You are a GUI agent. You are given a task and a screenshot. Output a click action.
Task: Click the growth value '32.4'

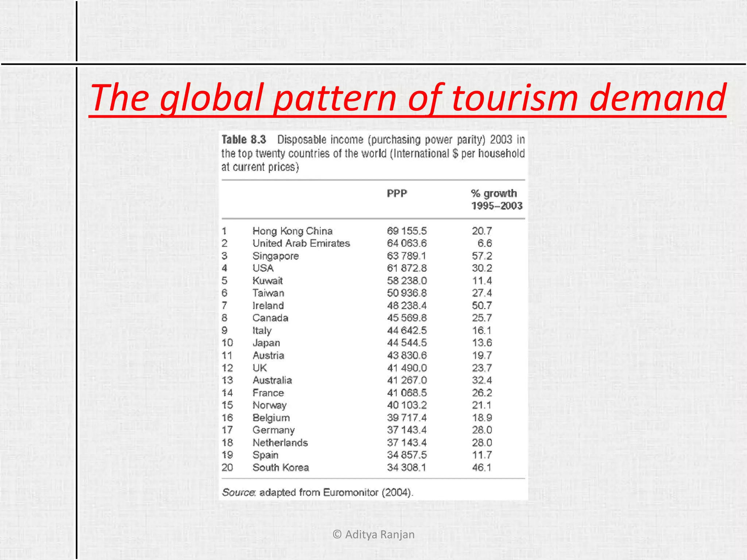click(482, 380)
